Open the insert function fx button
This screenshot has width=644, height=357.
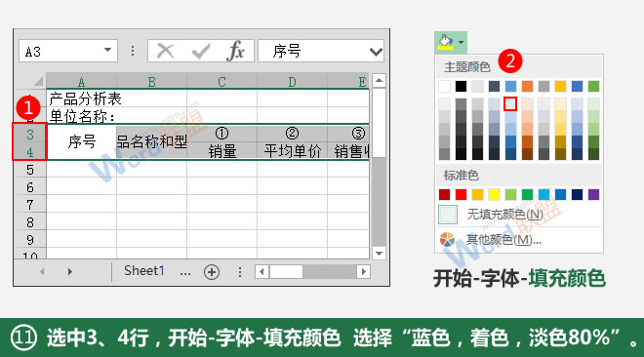tap(235, 51)
